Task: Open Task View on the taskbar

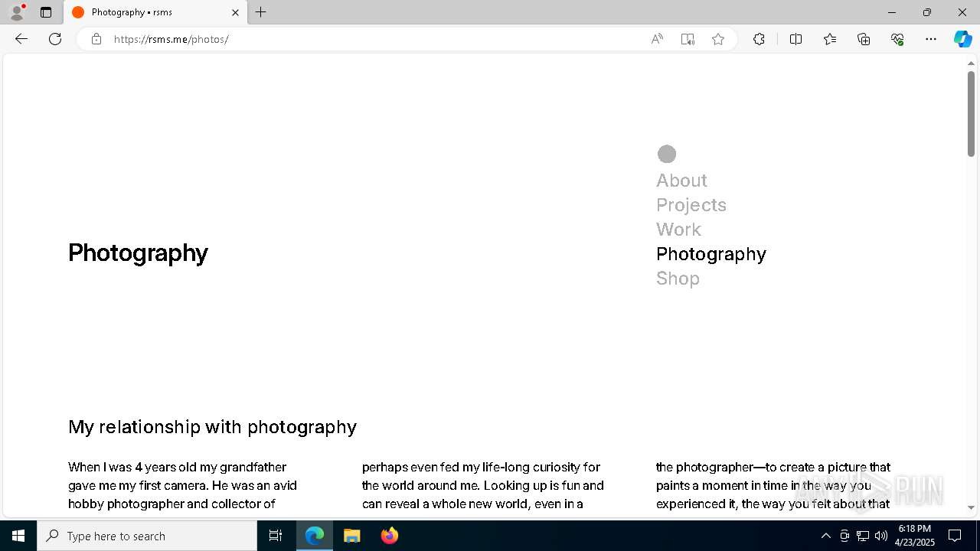Action: tap(276, 536)
